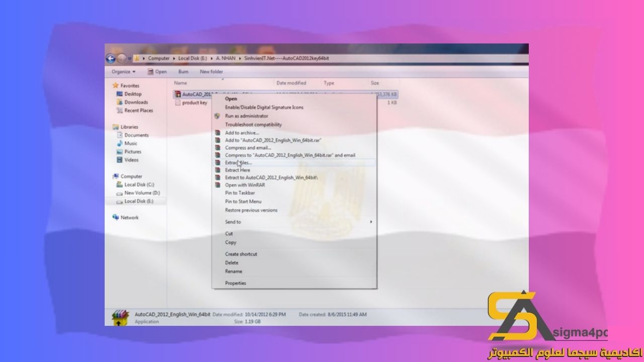Click the Favorites star icon in sidebar
644x362 pixels.
tap(116, 86)
